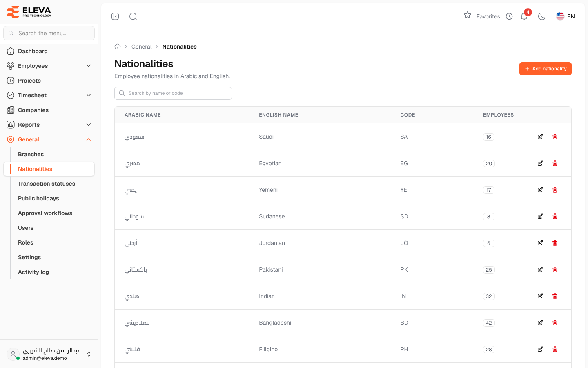This screenshot has height=368, width=588.
Task: Click the Eleva Pro Technology logo
Action: [29, 12]
